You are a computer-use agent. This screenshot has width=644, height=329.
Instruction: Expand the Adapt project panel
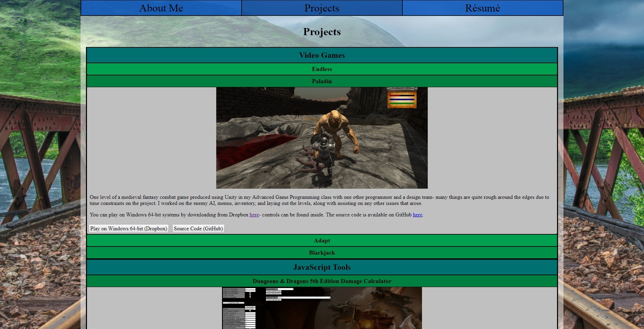[x=322, y=240]
